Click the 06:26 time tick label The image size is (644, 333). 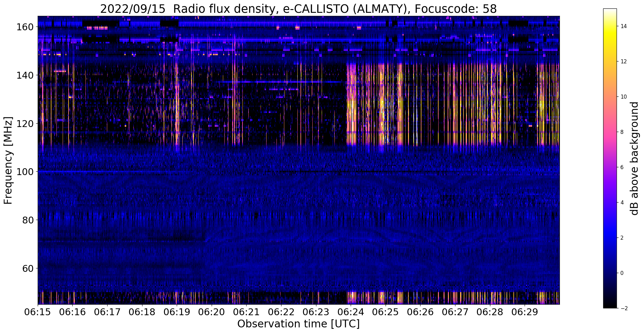421,312
